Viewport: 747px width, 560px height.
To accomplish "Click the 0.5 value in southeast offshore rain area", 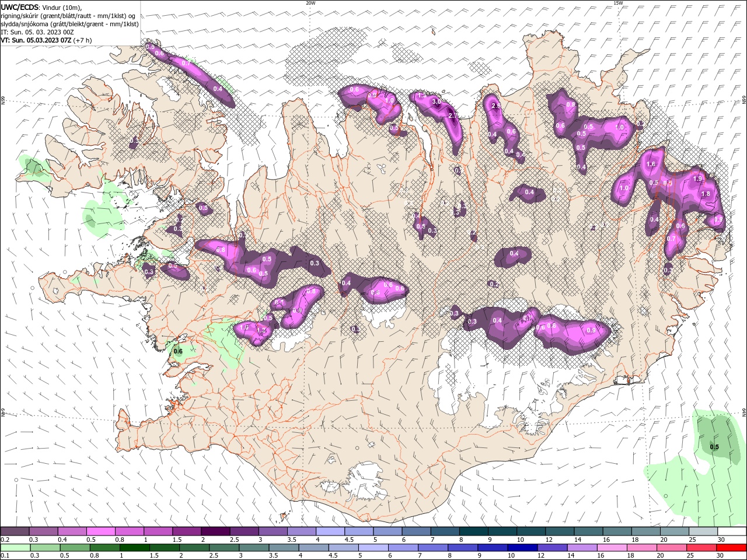I will click(714, 447).
